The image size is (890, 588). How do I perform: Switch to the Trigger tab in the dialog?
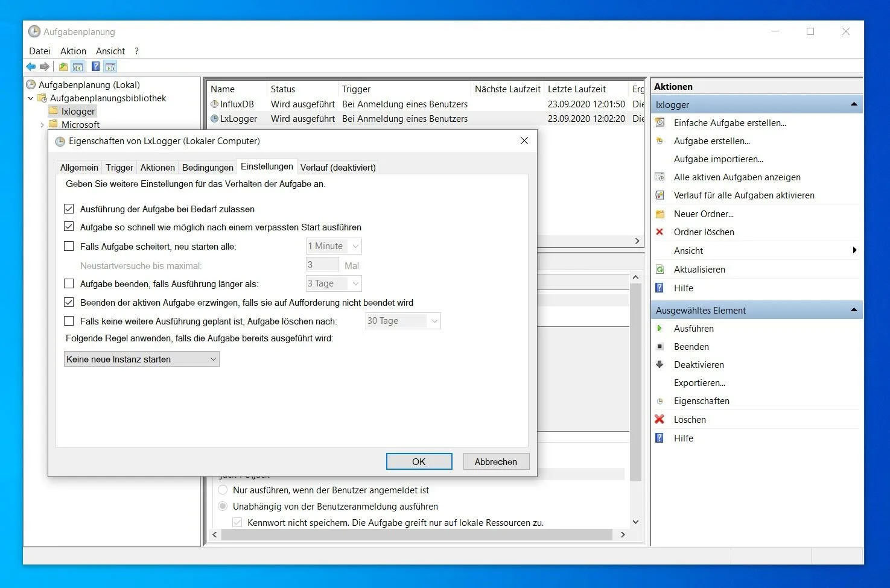119,168
